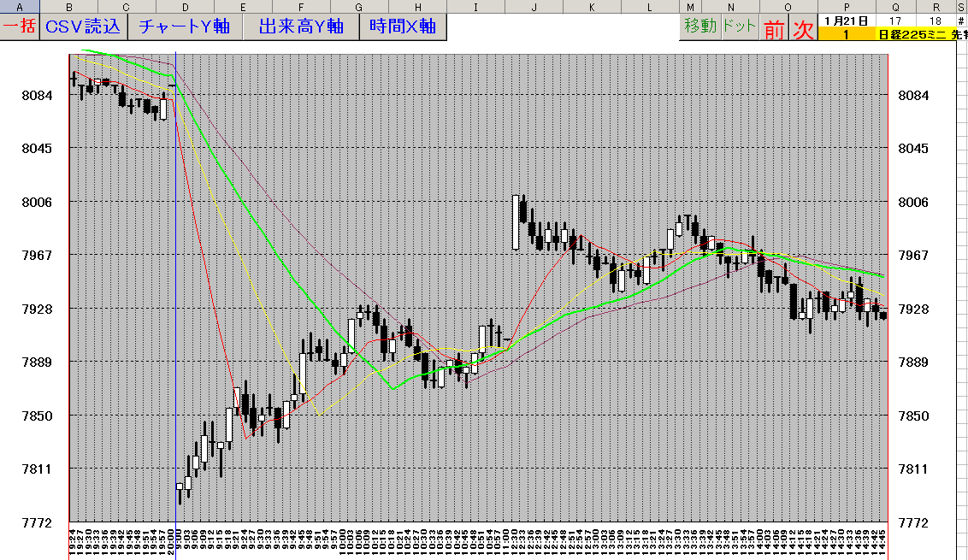Select column N header
This screenshot has height=560, width=968.
coord(731,7)
